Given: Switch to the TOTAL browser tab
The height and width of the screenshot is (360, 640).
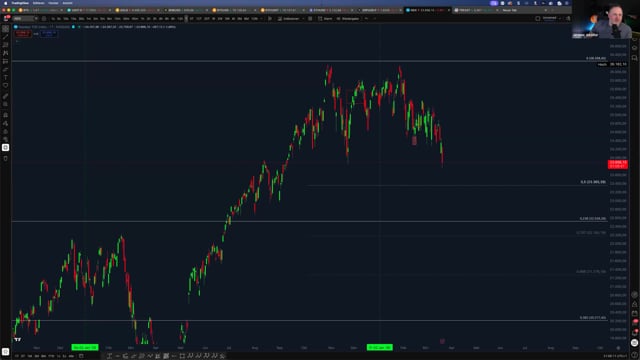Looking at the screenshot, I should point(476,10).
